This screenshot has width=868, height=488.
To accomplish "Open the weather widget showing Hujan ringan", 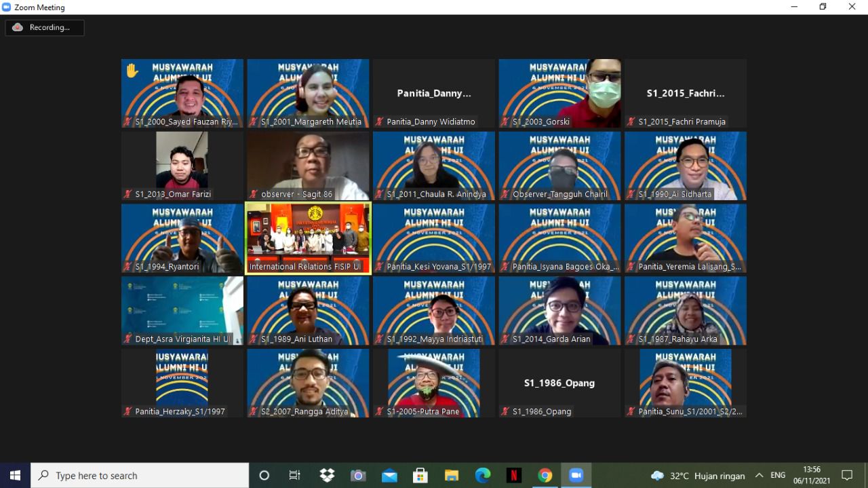I will click(697, 475).
